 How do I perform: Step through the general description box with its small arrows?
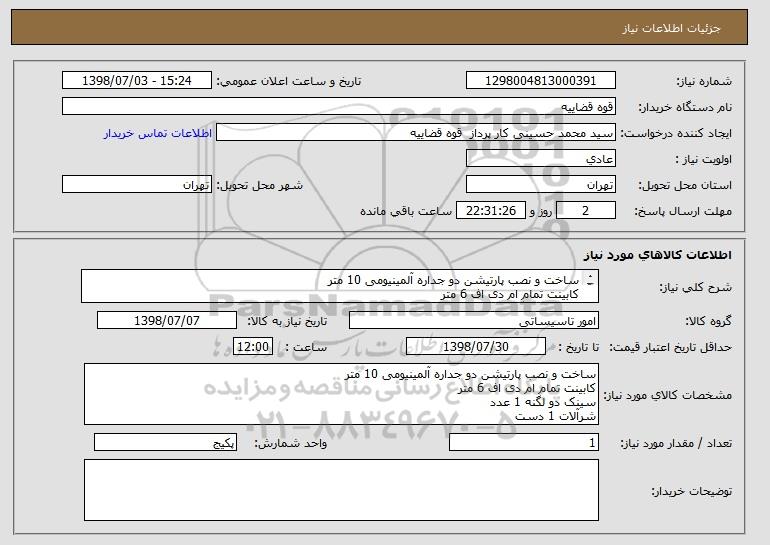(x=590, y=280)
